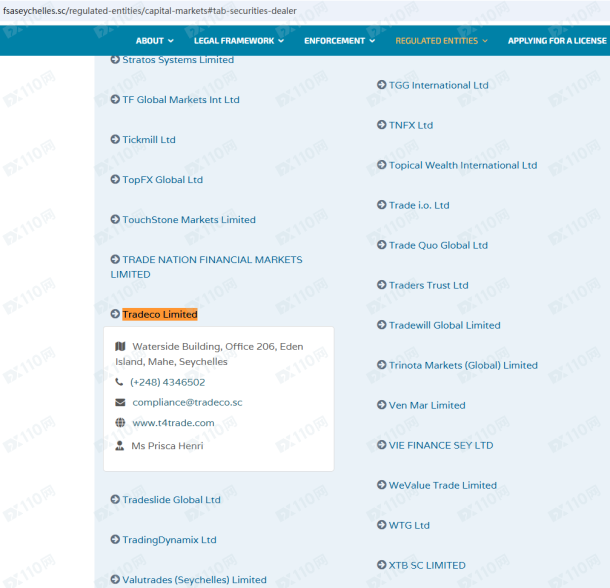The image size is (610, 588).
Task: Expand Tradeslide Global Ltd entry
Action: point(172,500)
